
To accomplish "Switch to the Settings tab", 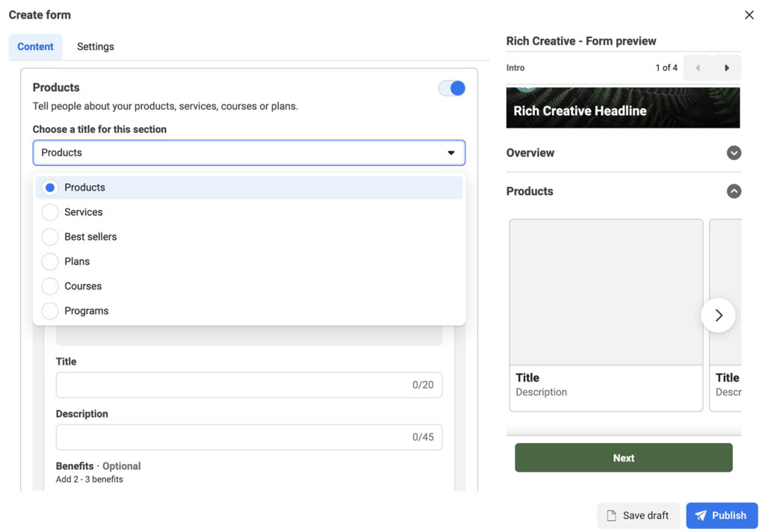I will point(95,46).
